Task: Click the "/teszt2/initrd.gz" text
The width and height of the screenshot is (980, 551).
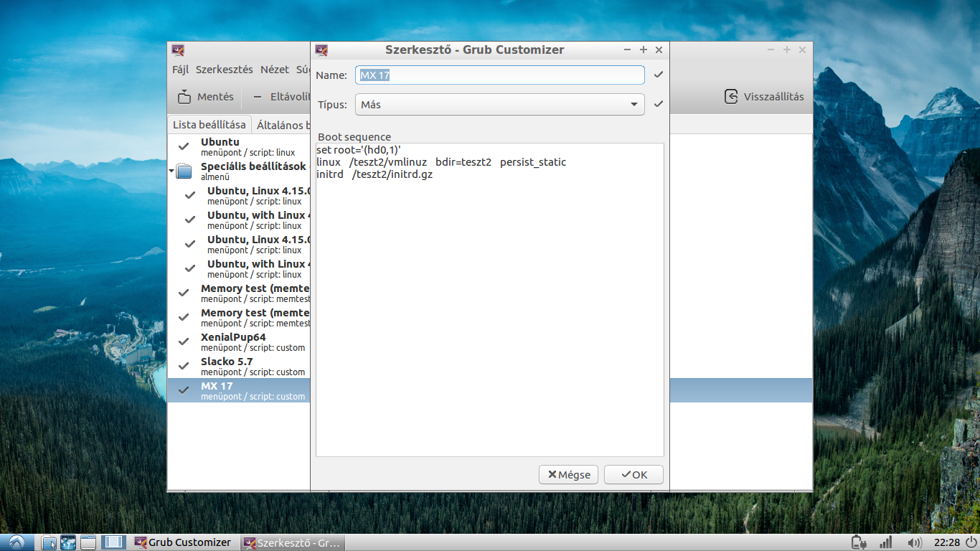Action: point(392,174)
